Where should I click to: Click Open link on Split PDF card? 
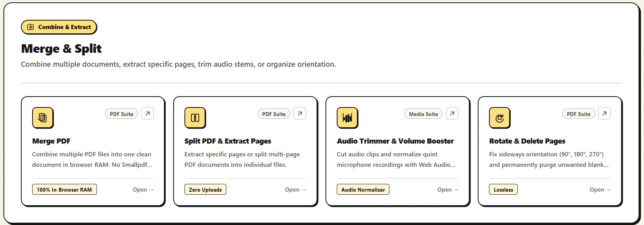(x=295, y=190)
